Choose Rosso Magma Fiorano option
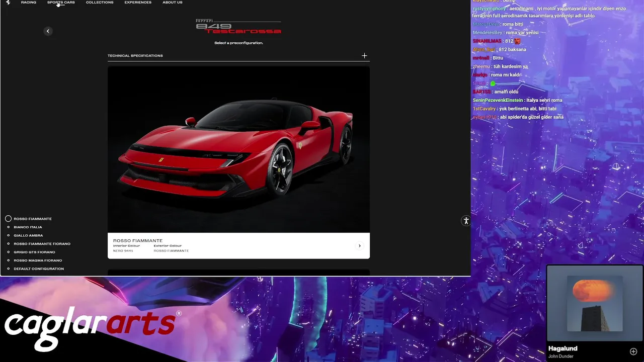This screenshot has height=362, width=644. [x=38, y=260]
